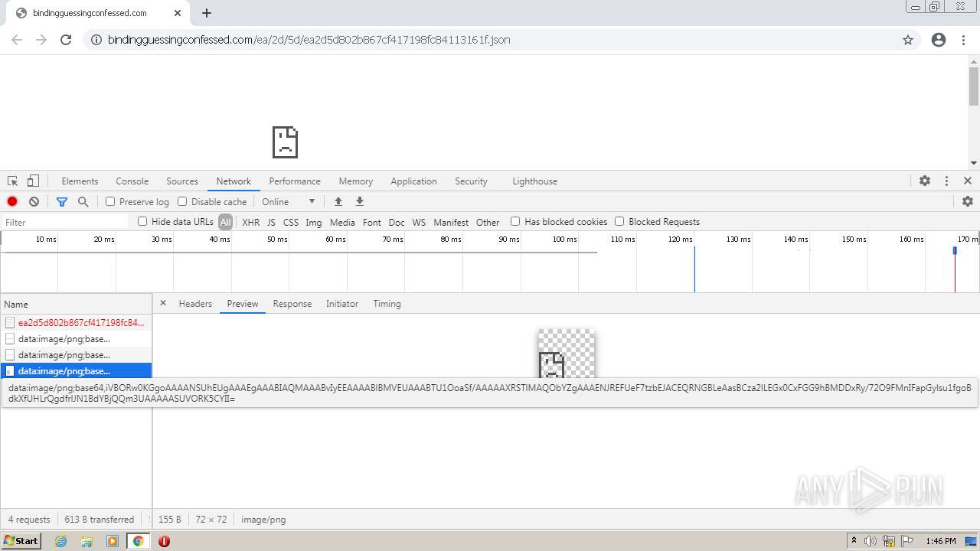
Task: Filter requests by All
Action: coord(225,222)
